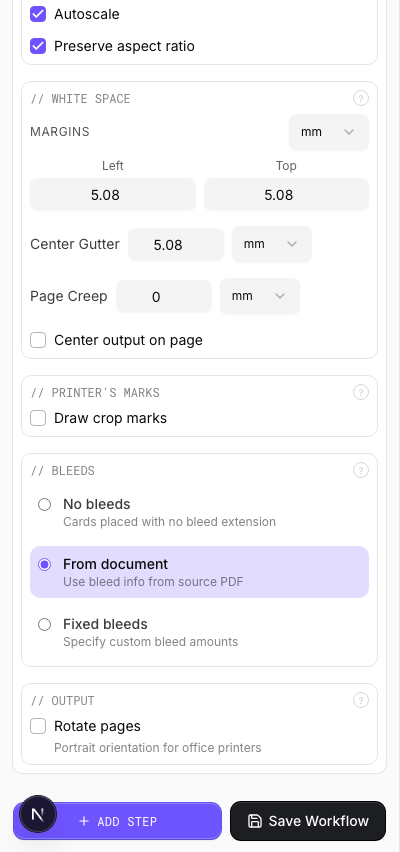The height and width of the screenshot is (852, 400).
Task: Click the floppy-disk save icon
Action: click(x=254, y=820)
